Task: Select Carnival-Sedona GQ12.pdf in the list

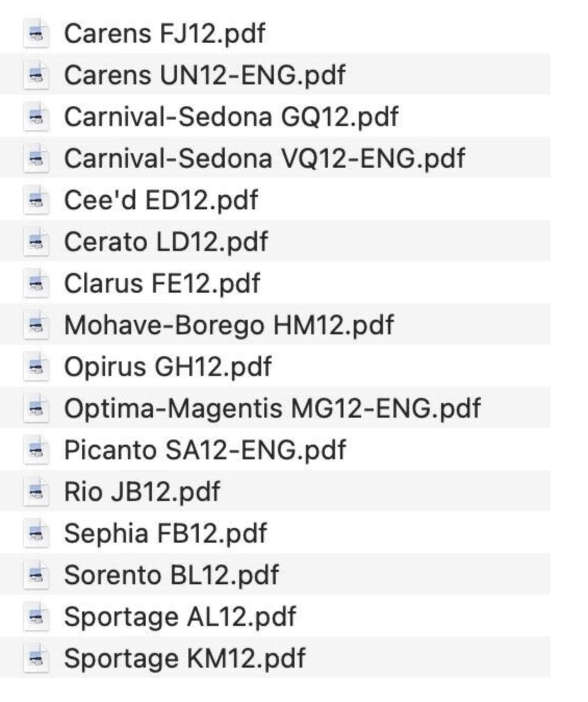Action: point(231,117)
